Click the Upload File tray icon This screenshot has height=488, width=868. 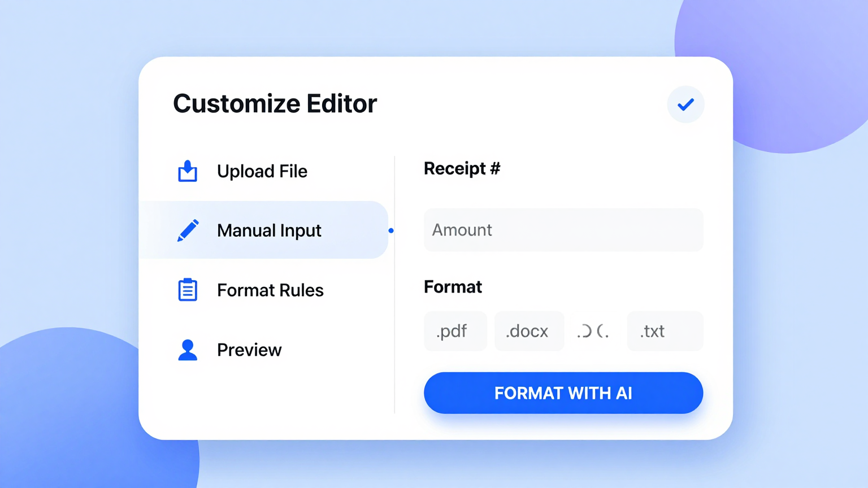pyautogui.click(x=187, y=171)
